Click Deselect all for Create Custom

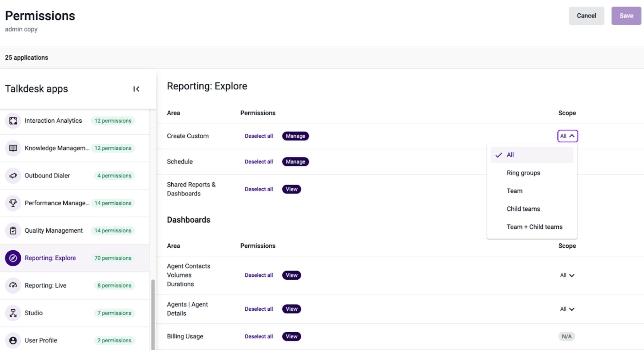[259, 136]
